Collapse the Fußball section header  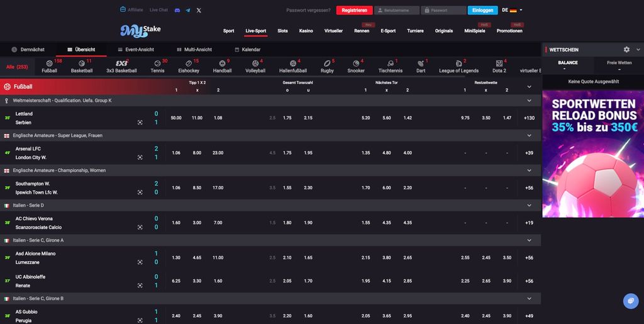point(529,87)
